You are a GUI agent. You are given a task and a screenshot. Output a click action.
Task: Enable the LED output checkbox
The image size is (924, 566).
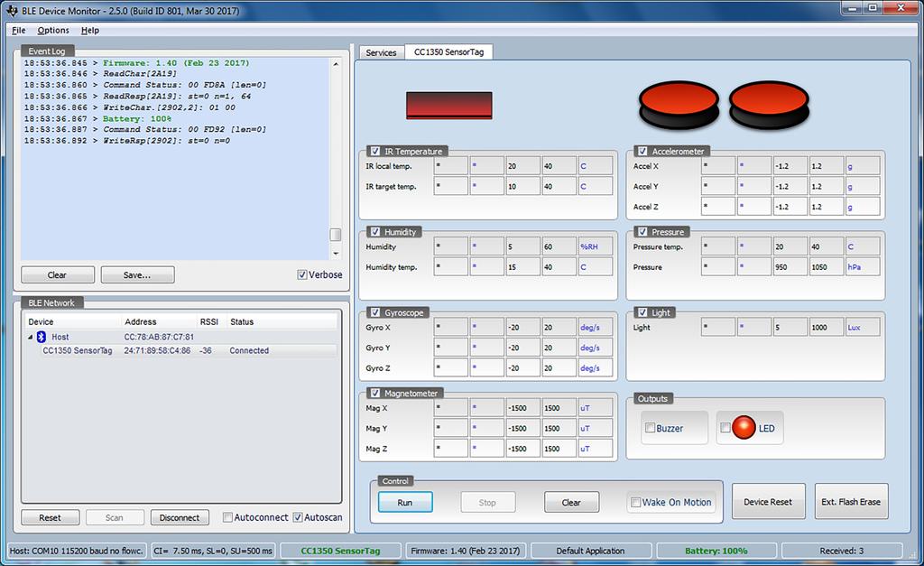(725, 428)
